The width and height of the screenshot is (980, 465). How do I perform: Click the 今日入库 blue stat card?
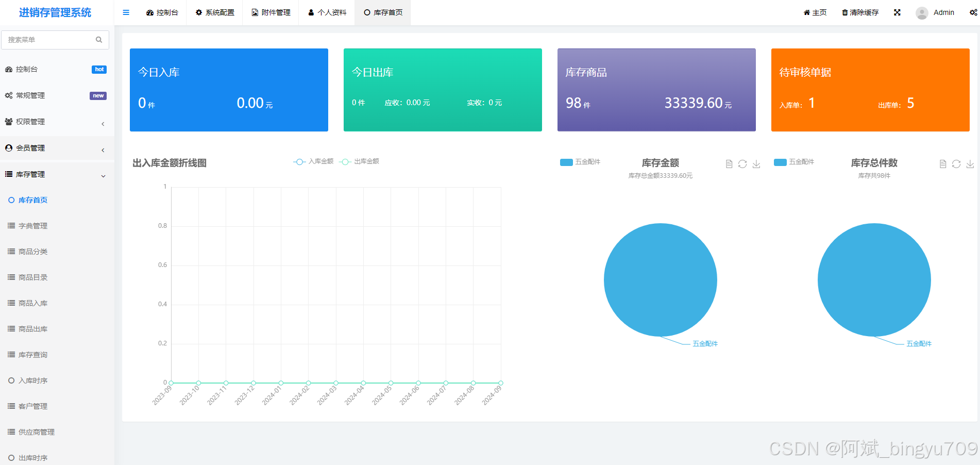point(229,90)
